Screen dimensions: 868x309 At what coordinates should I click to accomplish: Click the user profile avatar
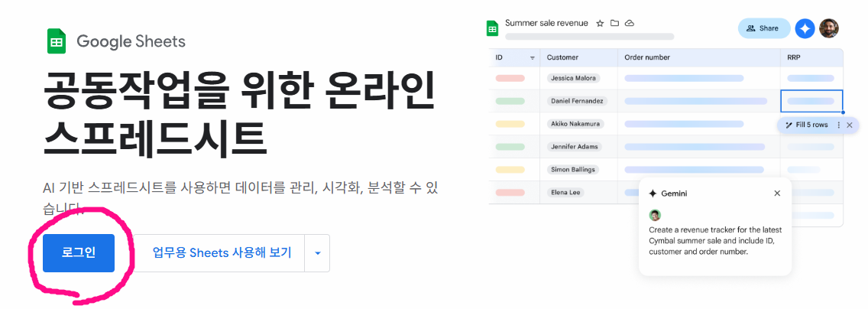(x=829, y=28)
